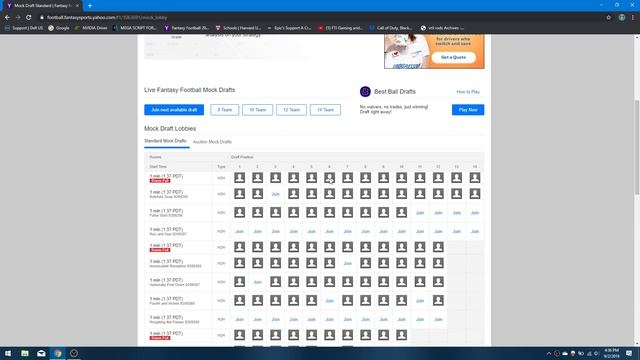Image resolution: width=640 pixels, height=360 pixels.
Task: Join draft position 6 in Fourth and Inches room
Action: click(x=329, y=301)
